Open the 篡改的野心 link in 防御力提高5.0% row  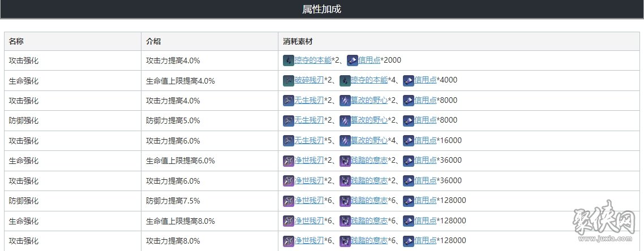pyautogui.click(x=369, y=120)
